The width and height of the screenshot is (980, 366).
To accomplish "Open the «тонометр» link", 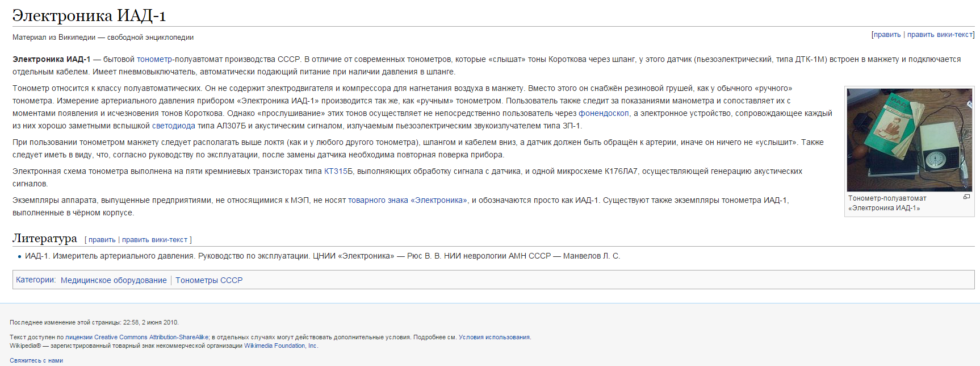I will click(154, 59).
